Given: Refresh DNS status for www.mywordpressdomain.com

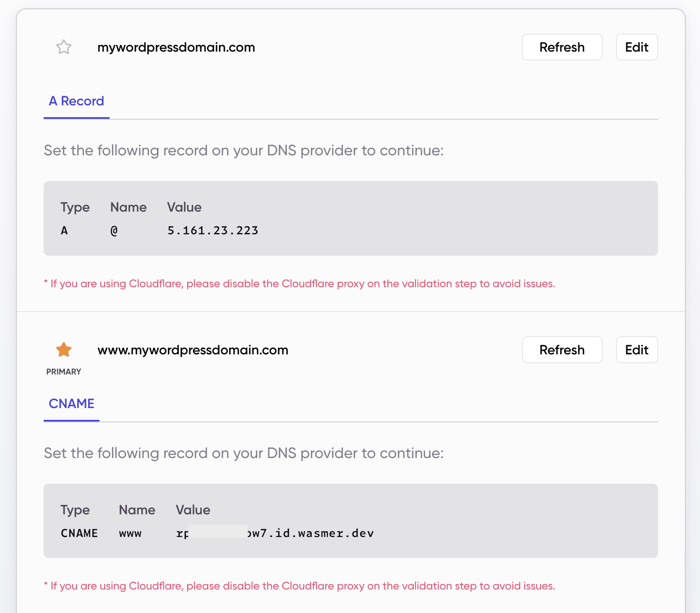Looking at the screenshot, I should pyautogui.click(x=562, y=350).
